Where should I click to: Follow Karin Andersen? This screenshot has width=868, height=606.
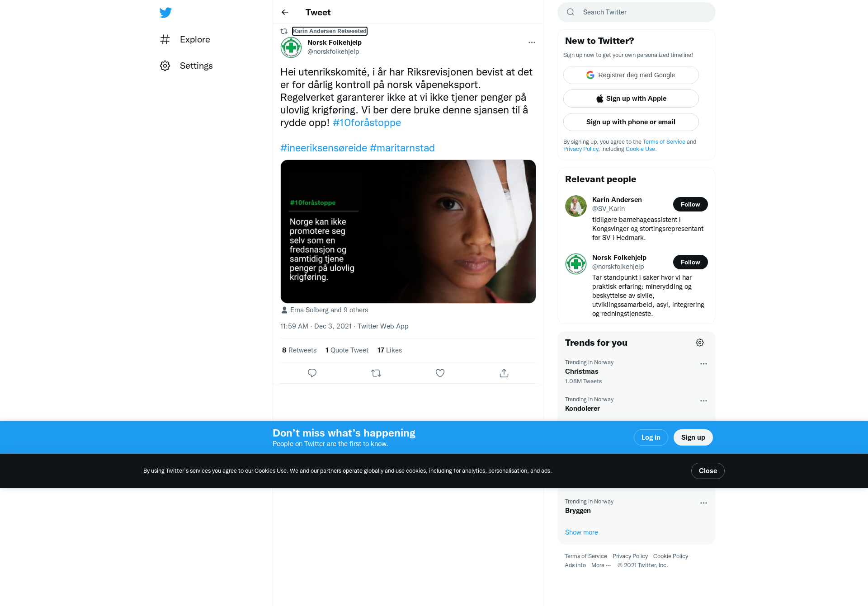click(690, 204)
